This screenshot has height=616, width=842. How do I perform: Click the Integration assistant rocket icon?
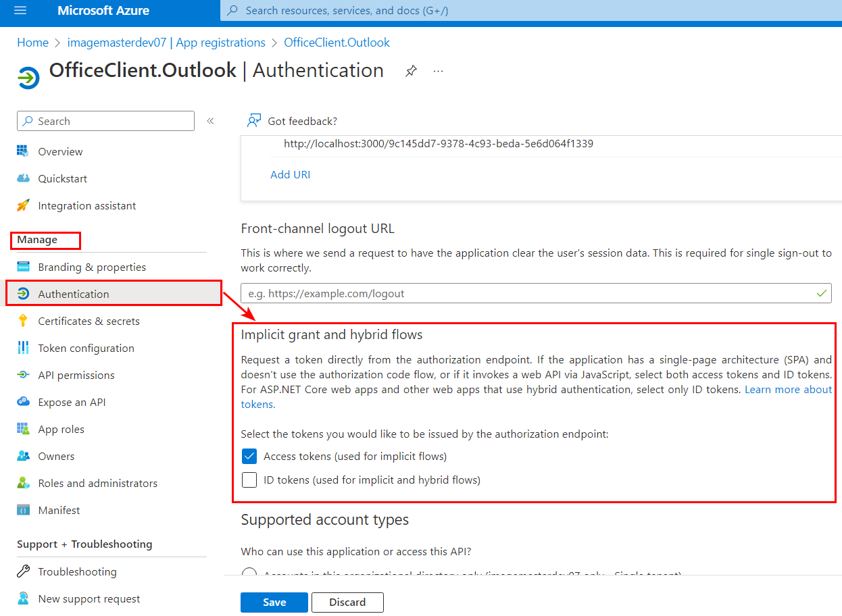tap(23, 205)
